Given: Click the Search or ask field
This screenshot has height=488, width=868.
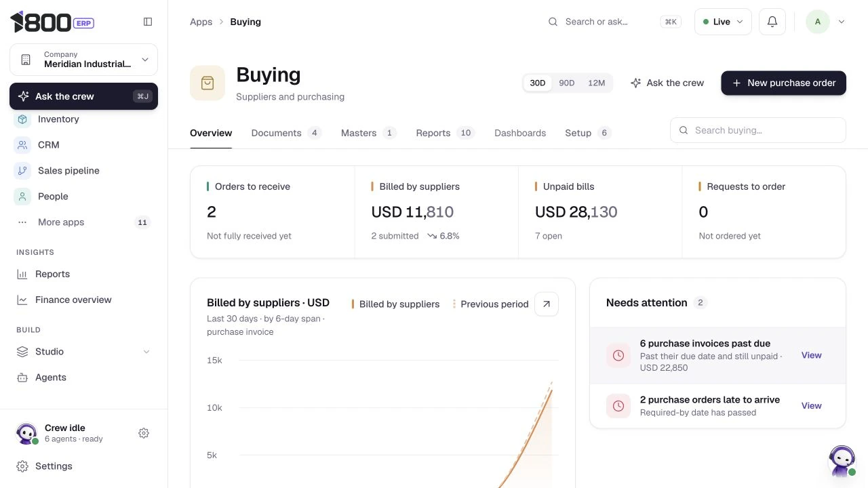Looking at the screenshot, I should pyautogui.click(x=613, y=22).
